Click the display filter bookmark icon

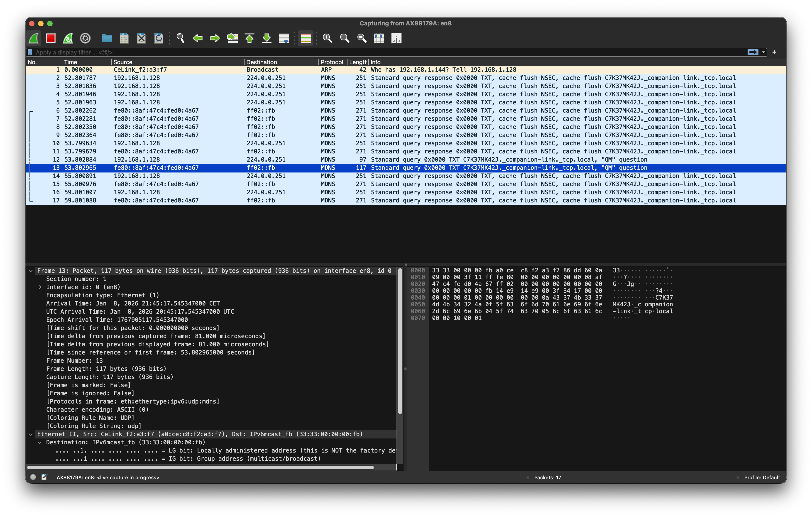30,52
